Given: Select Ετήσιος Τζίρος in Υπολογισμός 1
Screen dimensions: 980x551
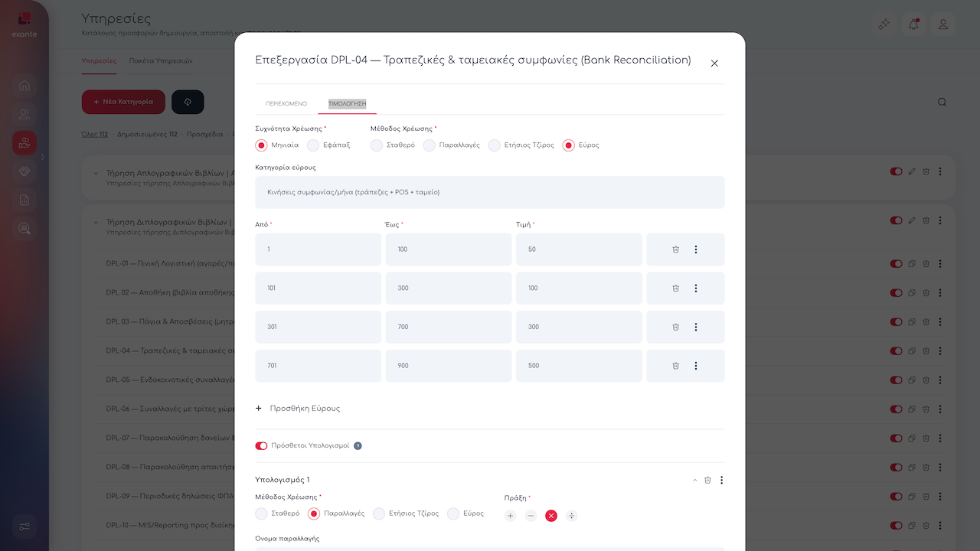Looking at the screenshot, I should click(x=379, y=514).
